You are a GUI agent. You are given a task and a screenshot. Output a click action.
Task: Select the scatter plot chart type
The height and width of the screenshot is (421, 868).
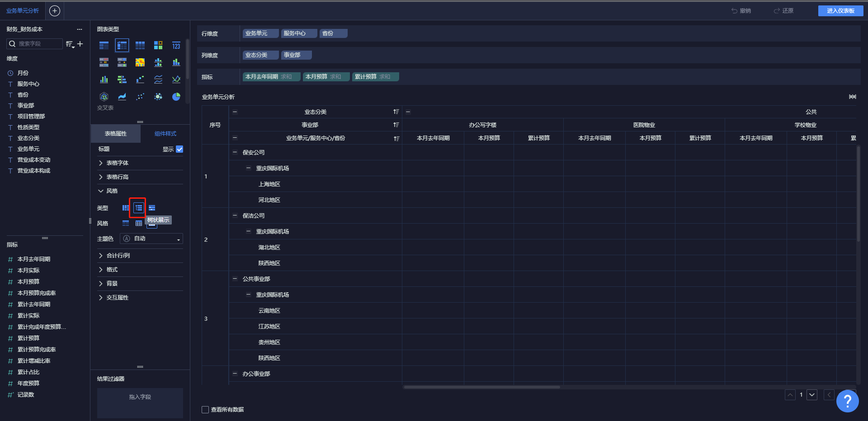click(140, 97)
